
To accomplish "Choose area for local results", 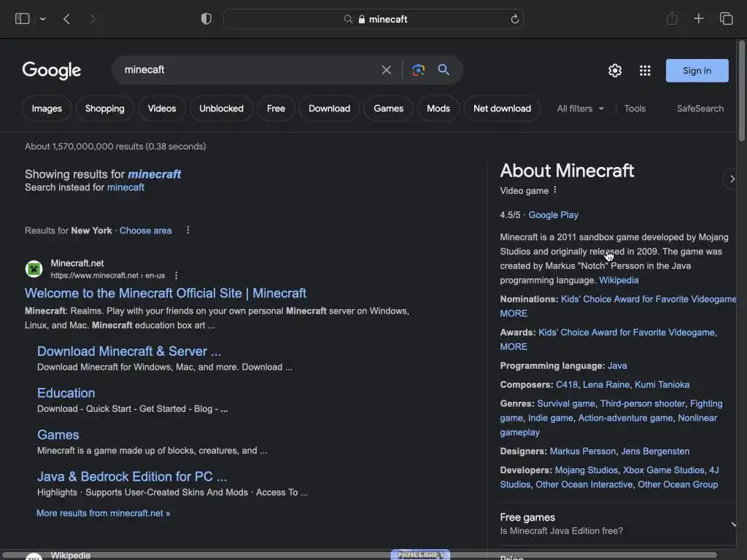I will coord(145,230).
